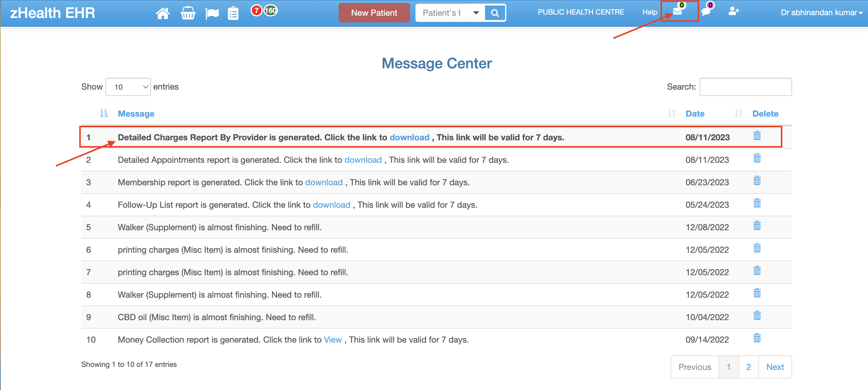Click 'Showing 1 to 10 of 17 entries'
Screen dimensions: 868x390
pyautogui.click(x=129, y=364)
